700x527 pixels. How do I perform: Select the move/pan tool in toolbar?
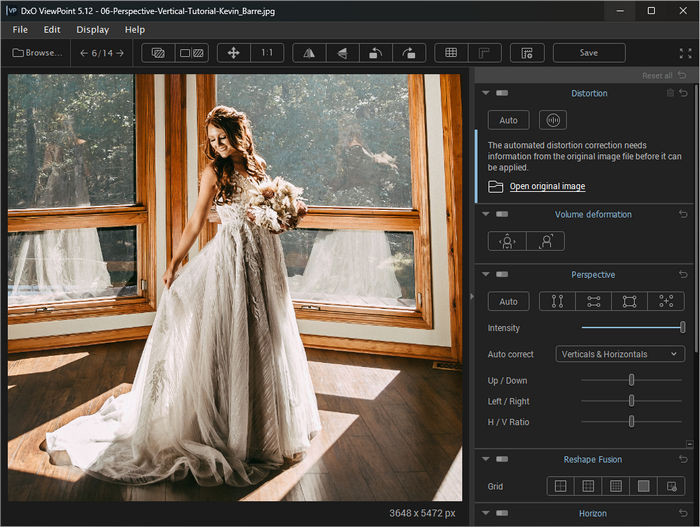pos(233,53)
